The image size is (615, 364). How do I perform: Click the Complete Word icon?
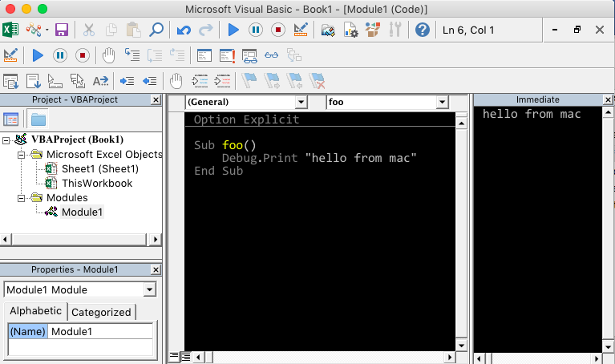pos(100,81)
